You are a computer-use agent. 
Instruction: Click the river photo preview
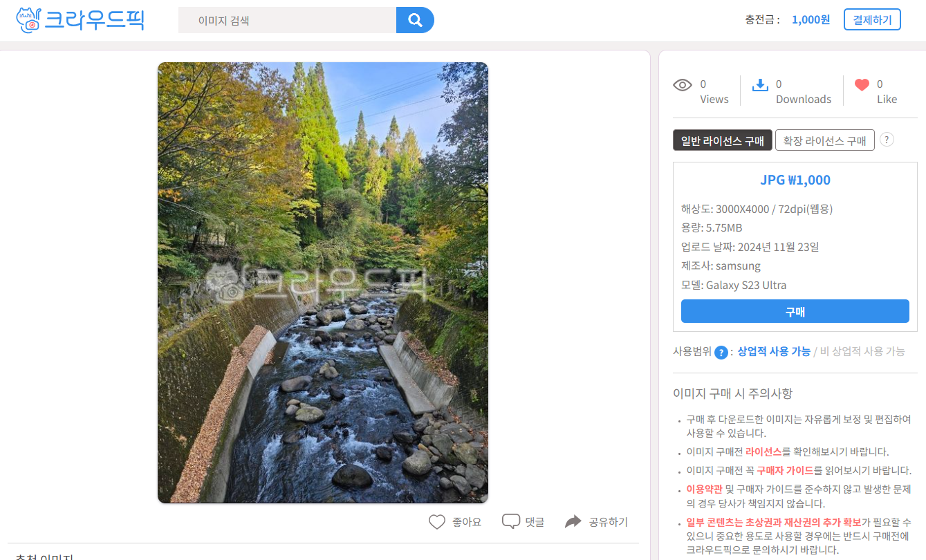click(322, 282)
